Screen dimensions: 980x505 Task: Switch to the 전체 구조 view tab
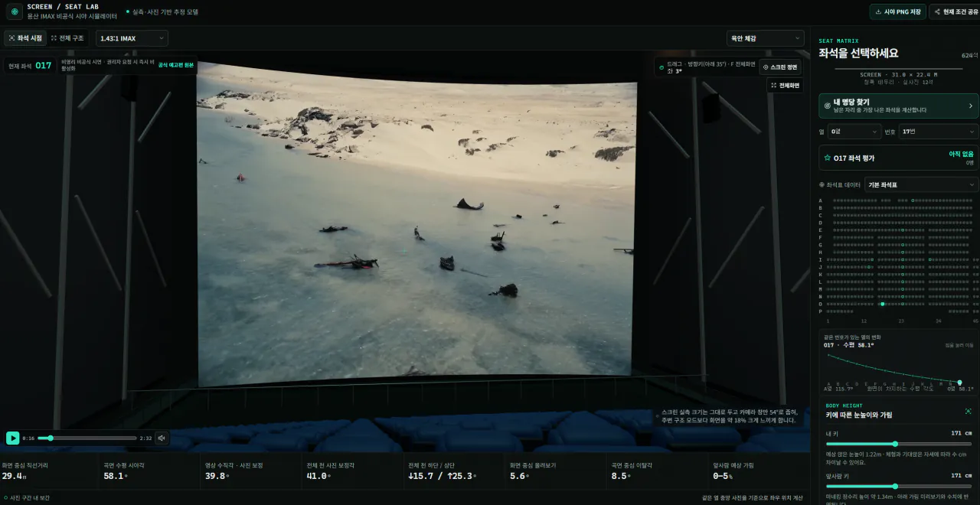[67, 38]
